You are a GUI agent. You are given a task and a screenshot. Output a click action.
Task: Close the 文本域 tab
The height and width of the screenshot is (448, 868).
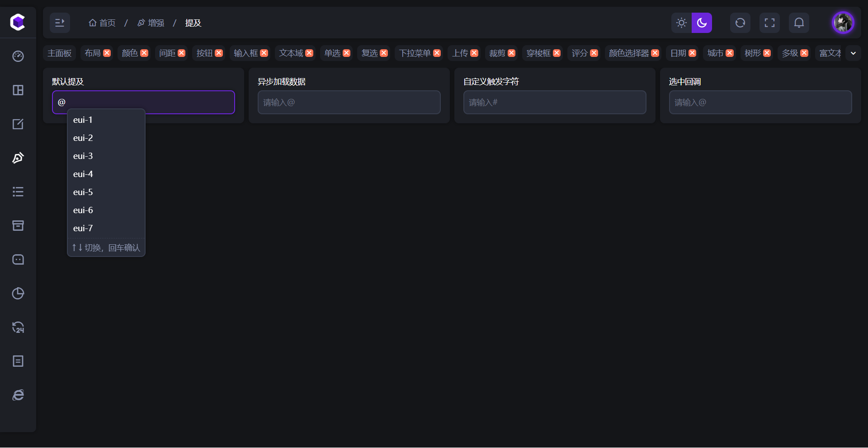tap(309, 53)
